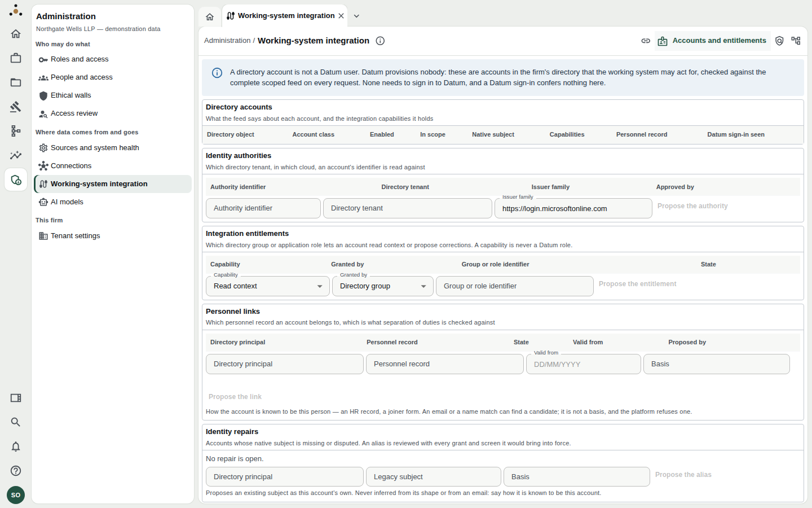The height and width of the screenshot is (508, 812).
Task: Go to Ethical walls
Action: (x=113, y=95)
